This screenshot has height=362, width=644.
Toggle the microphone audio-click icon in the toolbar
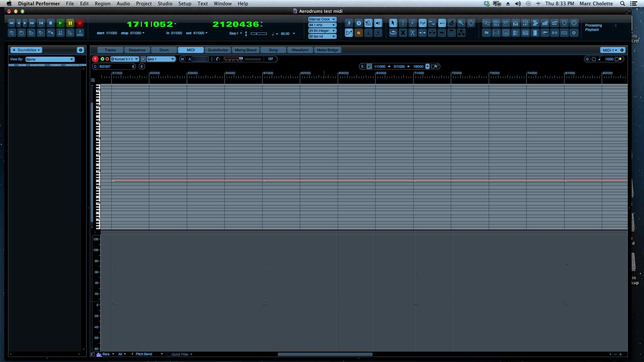349,23
